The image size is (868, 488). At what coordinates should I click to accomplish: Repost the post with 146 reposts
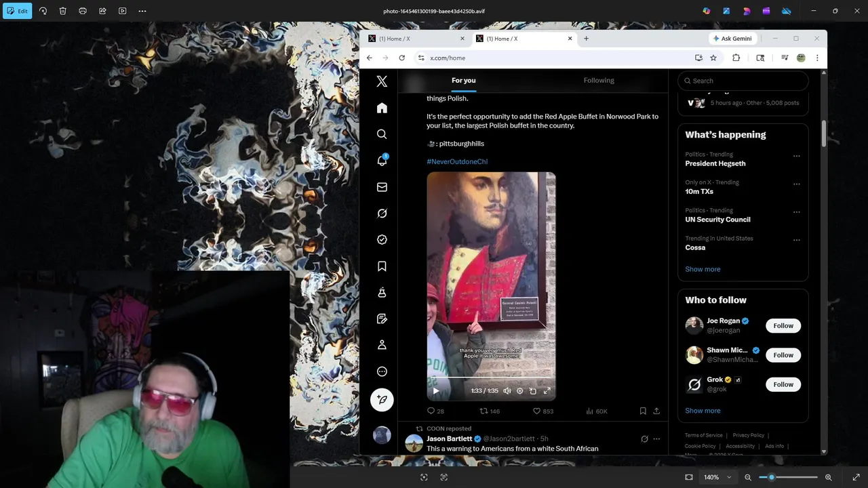point(490,411)
